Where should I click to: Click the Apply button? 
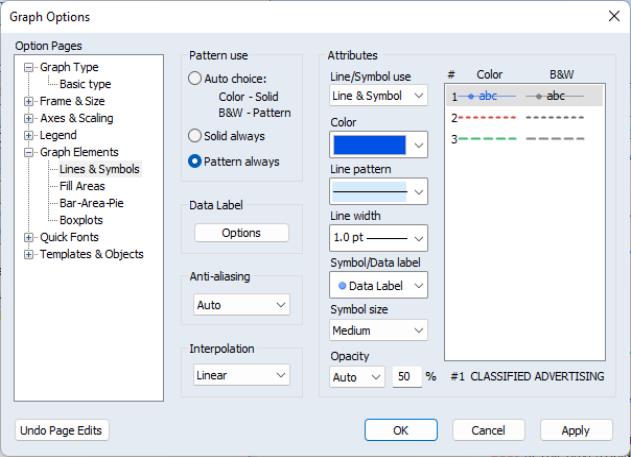click(576, 430)
